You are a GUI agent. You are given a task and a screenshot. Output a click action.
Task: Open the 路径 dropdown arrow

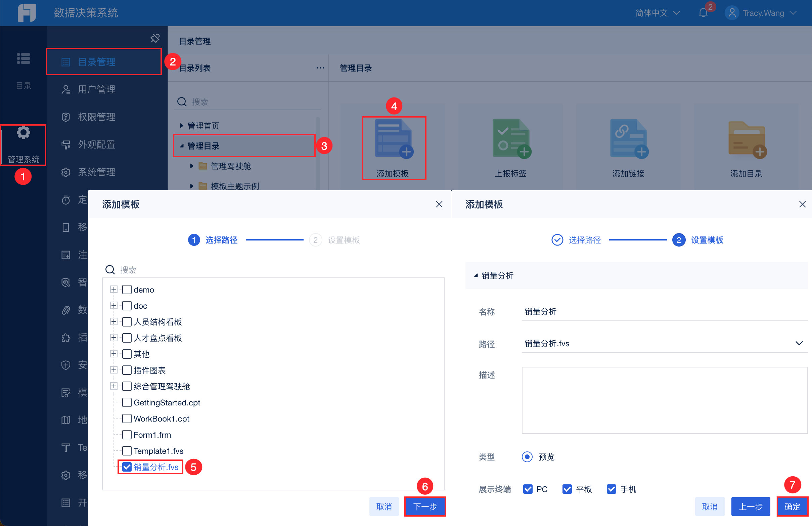799,343
